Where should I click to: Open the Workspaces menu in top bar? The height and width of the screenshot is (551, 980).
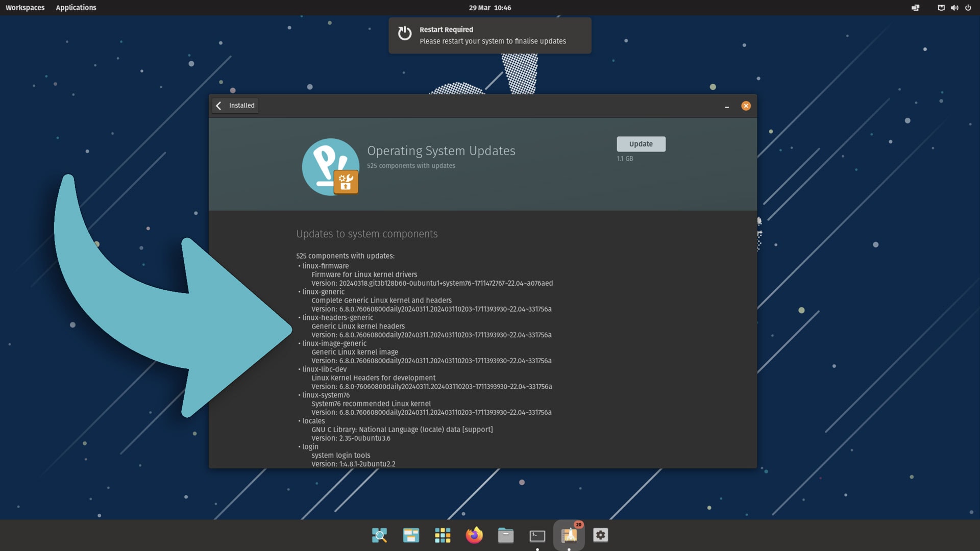click(25, 8)
